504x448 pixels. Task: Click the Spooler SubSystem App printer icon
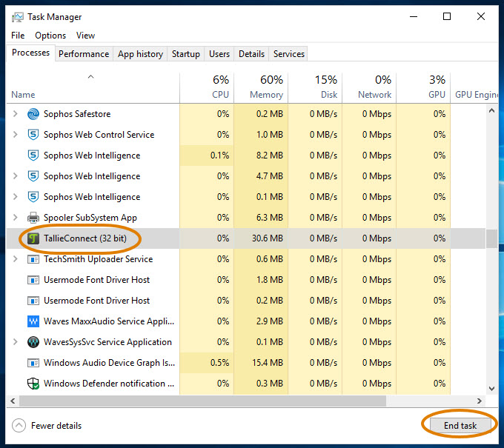point(33,218)
